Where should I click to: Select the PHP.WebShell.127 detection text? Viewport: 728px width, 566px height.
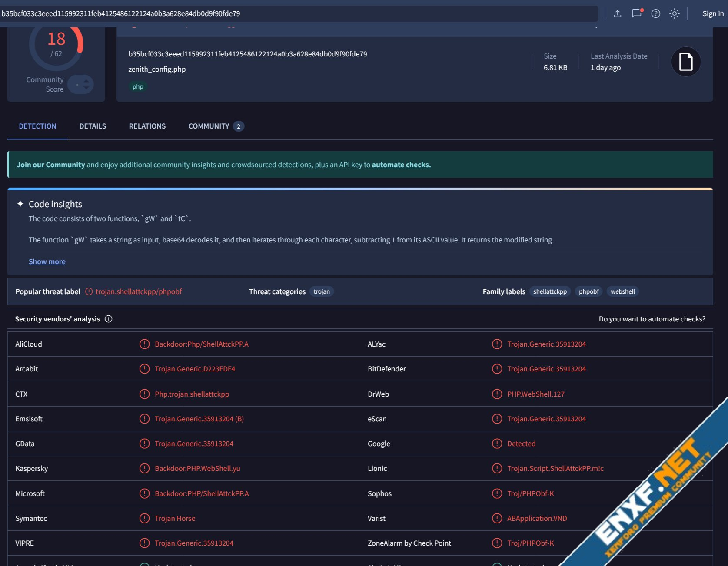[x=536, y=394]
